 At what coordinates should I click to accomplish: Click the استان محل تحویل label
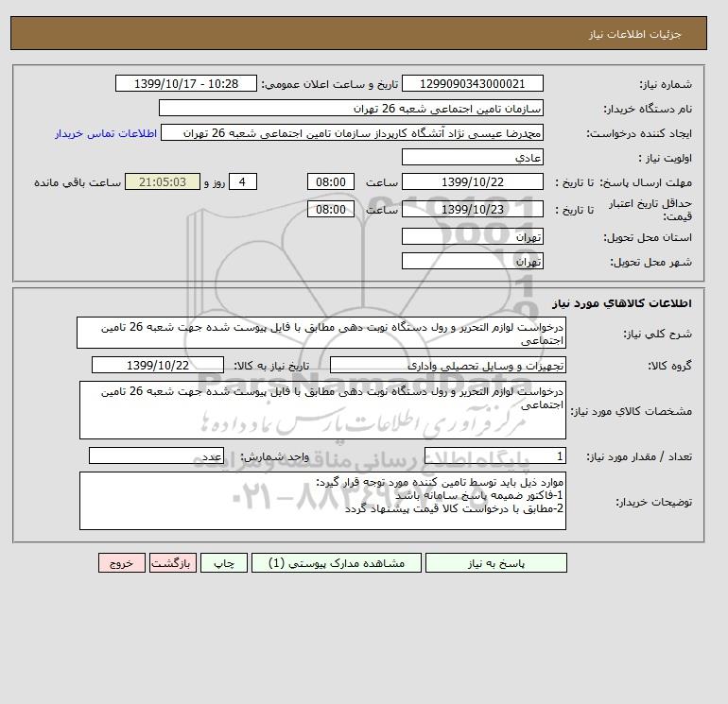point(648,237)
